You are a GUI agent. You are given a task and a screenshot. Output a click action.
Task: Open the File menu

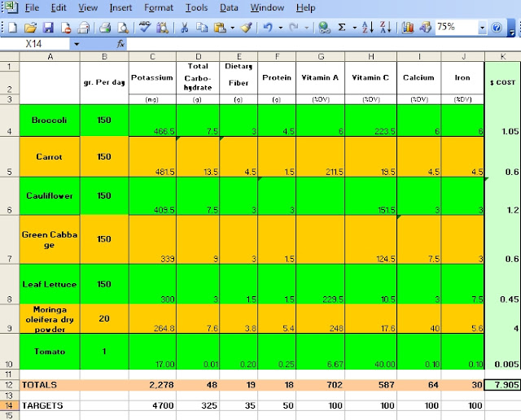click(32, 7)
